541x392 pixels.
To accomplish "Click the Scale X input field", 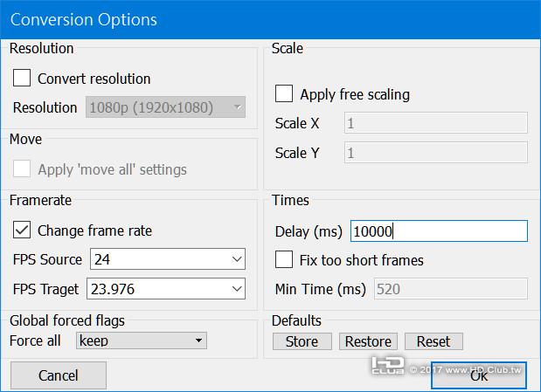I will pyautogui.click(x=436, y=123).
